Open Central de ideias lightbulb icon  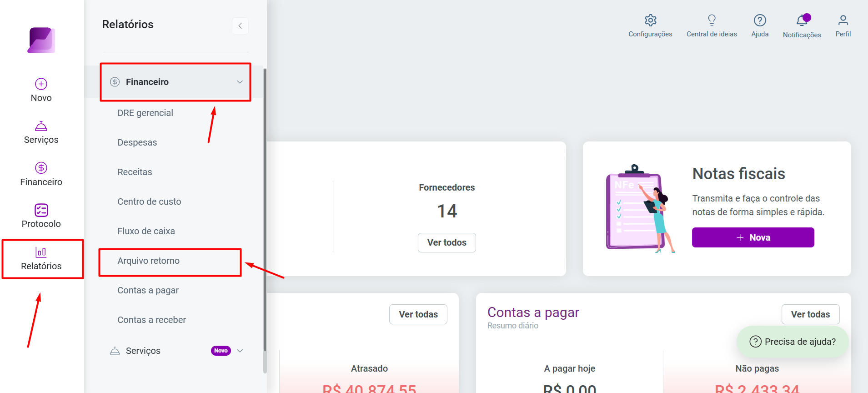point(712,20)
